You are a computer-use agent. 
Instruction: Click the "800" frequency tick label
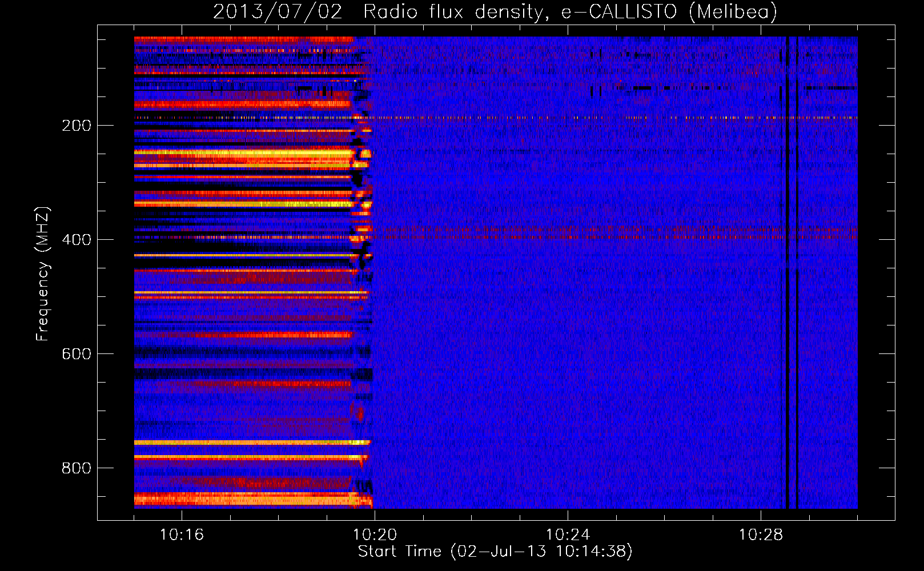point(76,468)
